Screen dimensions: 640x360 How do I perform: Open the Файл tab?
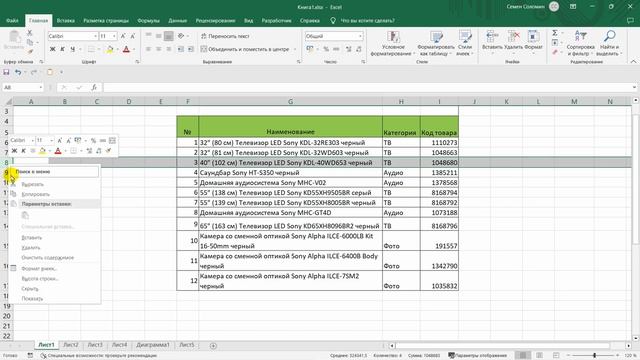point(12,20)
